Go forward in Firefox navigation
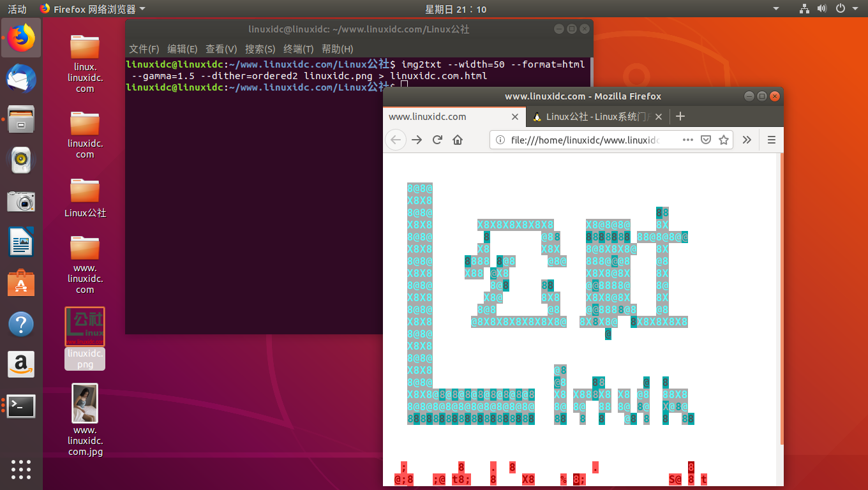This screenshot has height=490, width=868. point(417,140)
